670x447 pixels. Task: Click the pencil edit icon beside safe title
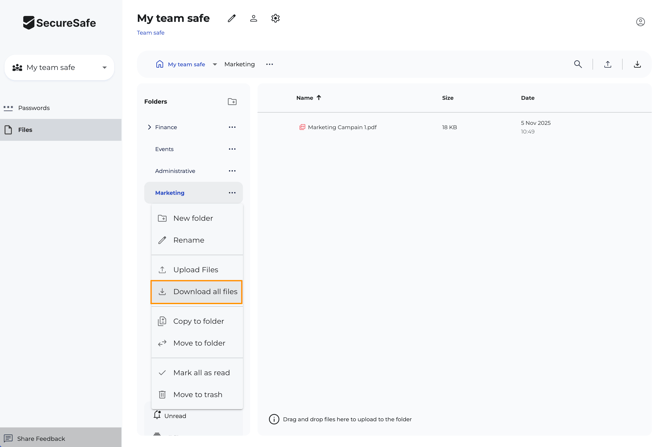click(232, 18)
